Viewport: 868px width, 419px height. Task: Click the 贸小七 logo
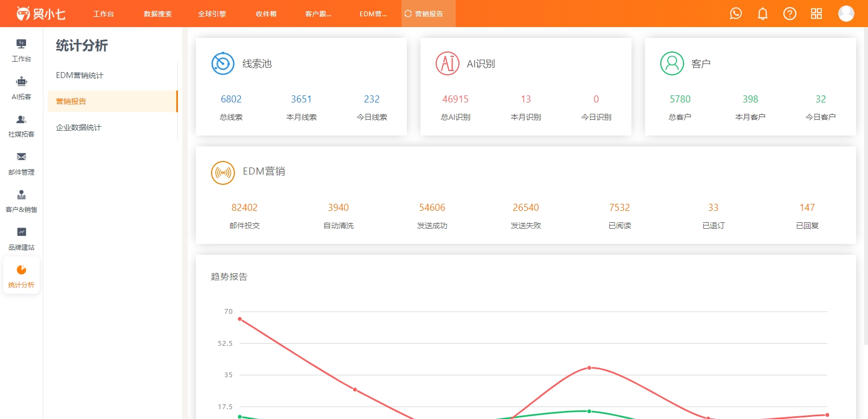point(41,14)
